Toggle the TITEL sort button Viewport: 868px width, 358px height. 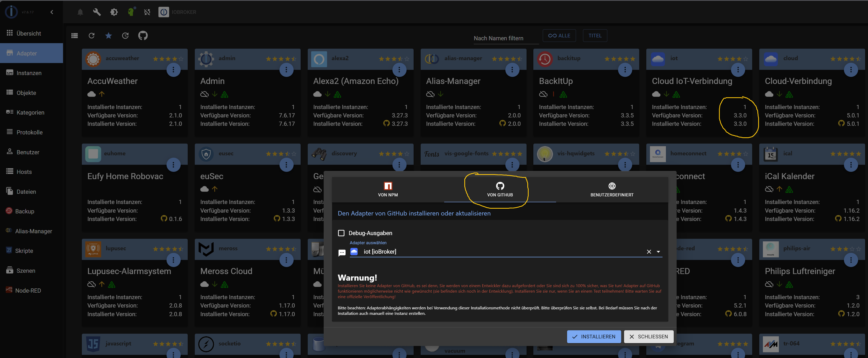point(595,35)
